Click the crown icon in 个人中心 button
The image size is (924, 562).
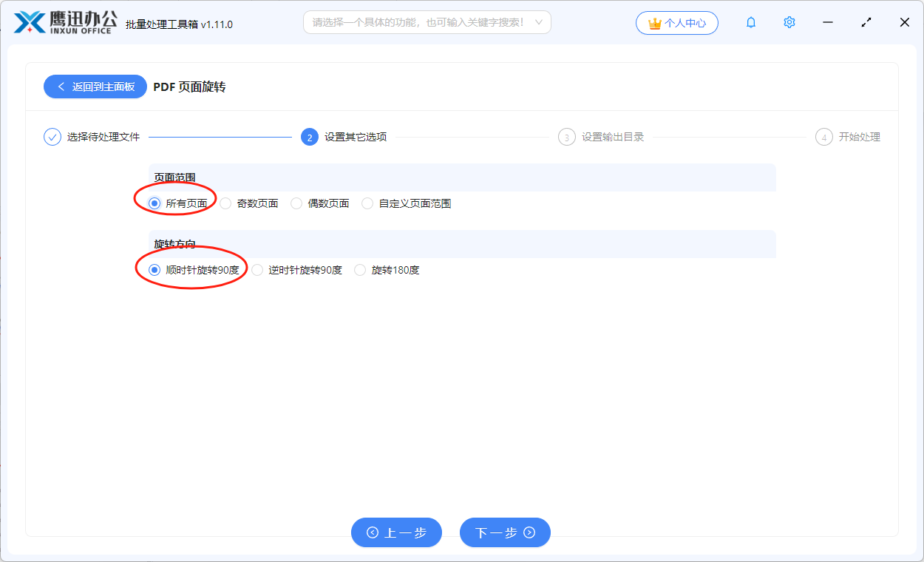point(653,22)
